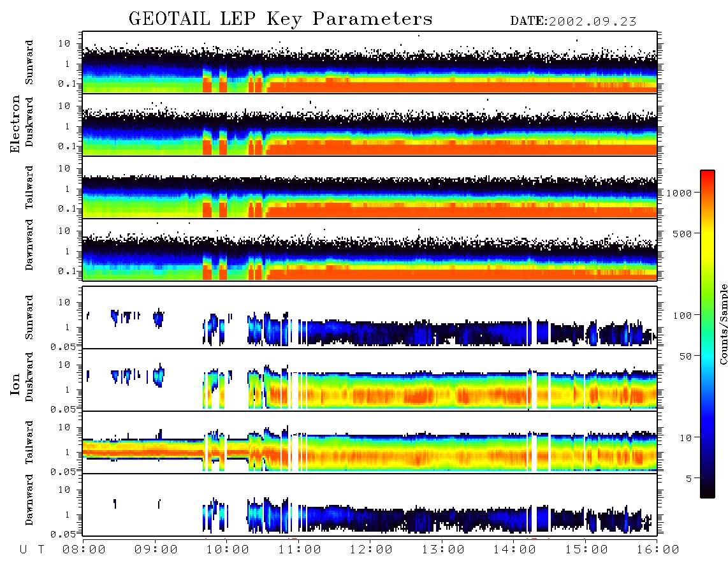Click the "12:00" time axis label

click(x=371, y=550)
